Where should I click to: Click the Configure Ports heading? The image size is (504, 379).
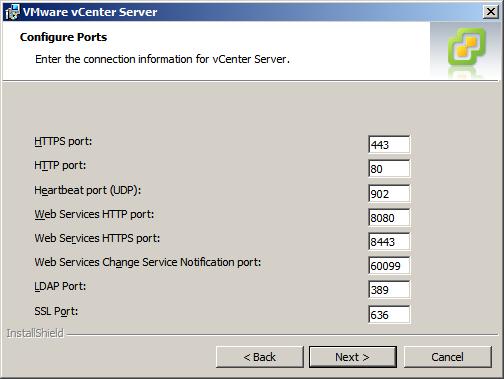tap(63, 37)
